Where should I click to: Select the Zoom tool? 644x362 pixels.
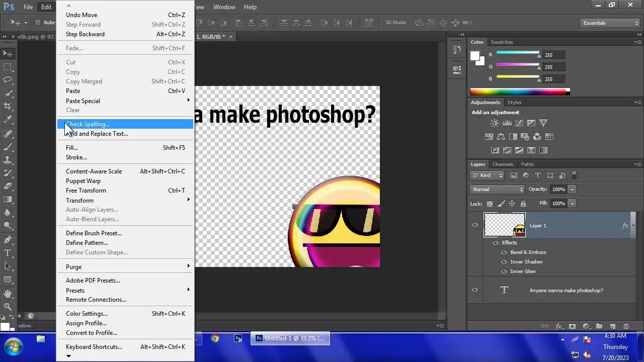tap(8, 306)
